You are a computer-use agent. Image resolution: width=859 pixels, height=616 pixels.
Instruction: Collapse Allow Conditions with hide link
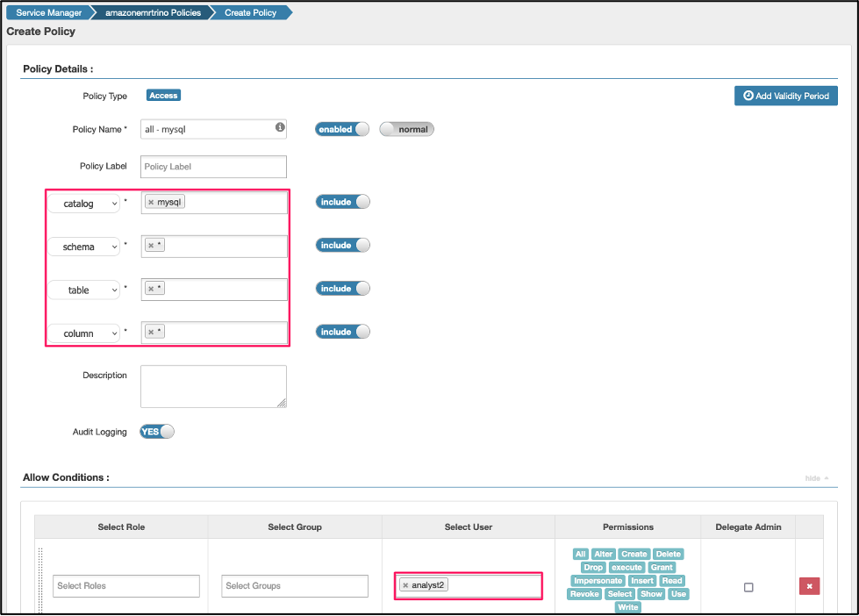click(x=816, y=478)
